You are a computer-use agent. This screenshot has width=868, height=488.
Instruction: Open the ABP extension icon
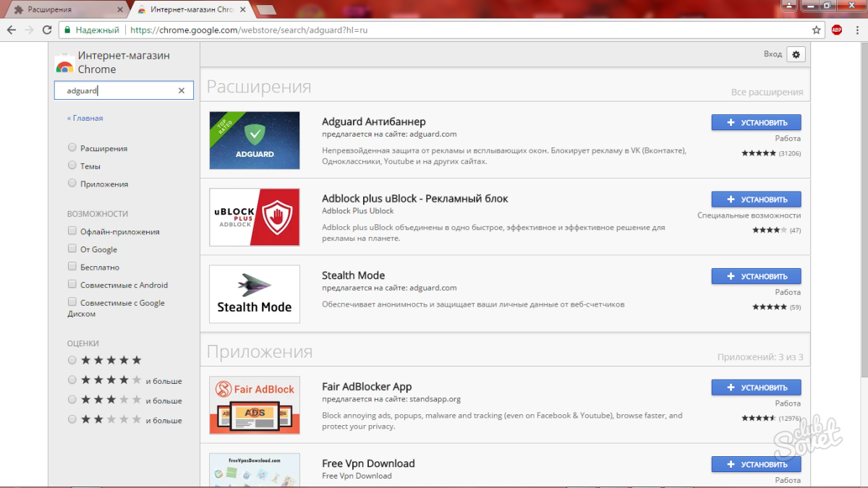[x=837, y=30]
